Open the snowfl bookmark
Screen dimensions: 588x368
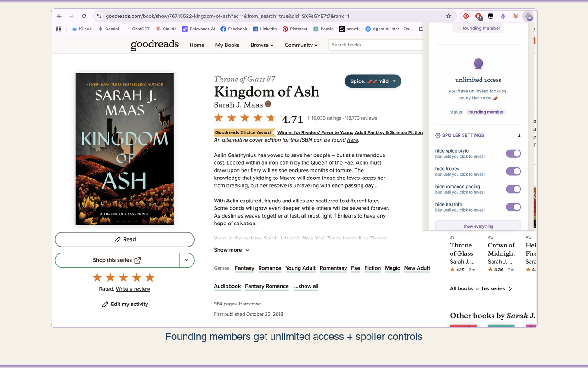coord(349,29)
